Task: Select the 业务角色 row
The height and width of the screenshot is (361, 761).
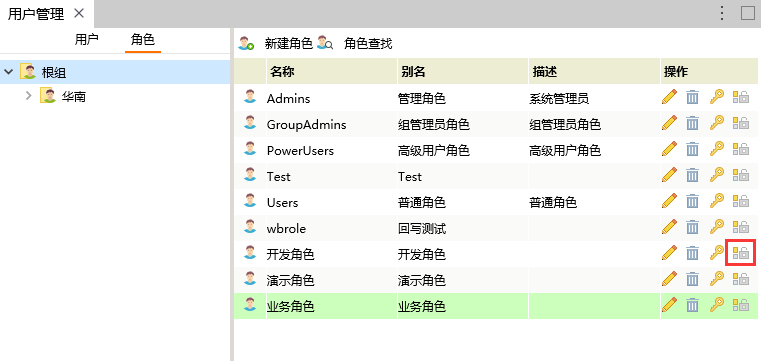Action: point(496,306)
